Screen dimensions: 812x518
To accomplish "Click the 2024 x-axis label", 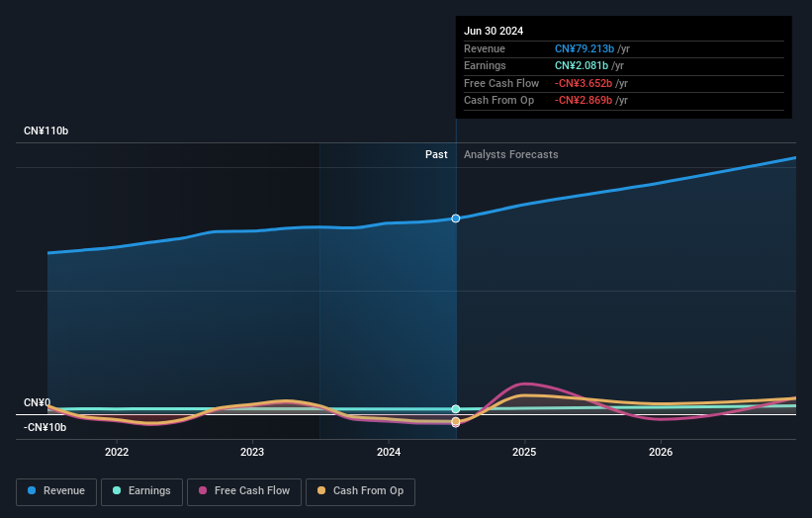I will tap(389, 452).
